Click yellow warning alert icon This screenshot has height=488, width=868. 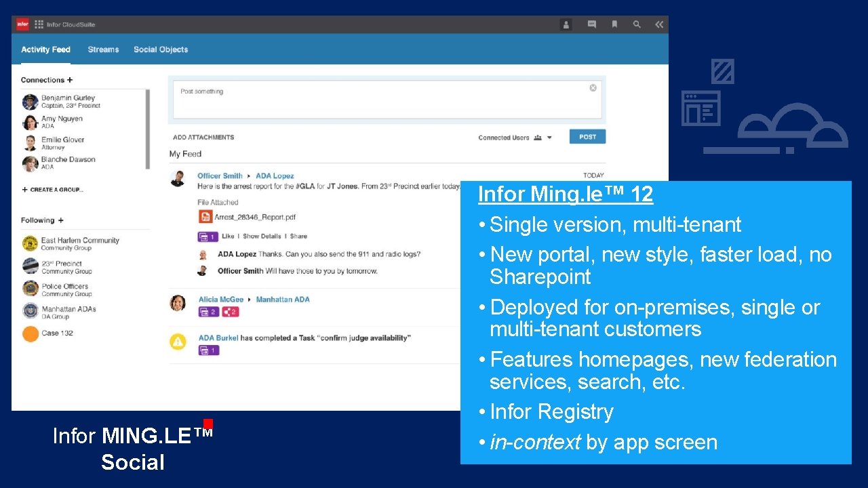click(x=178, y=342)
